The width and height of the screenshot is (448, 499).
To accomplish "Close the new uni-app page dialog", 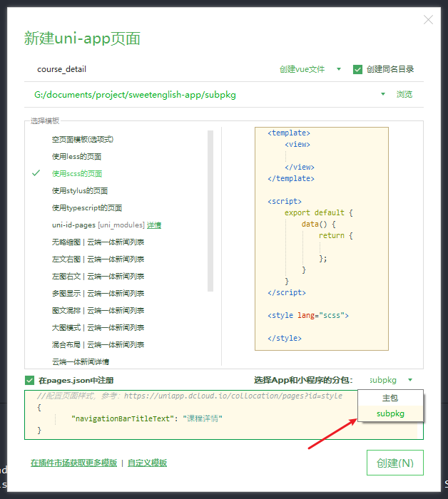I will click(428, 20).
